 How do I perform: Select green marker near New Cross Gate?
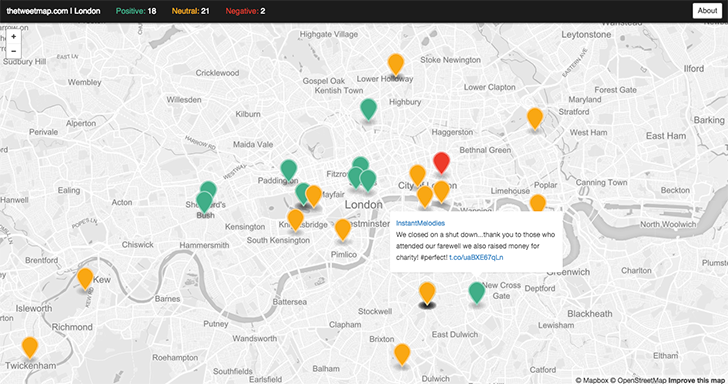[x=477, y=293]
